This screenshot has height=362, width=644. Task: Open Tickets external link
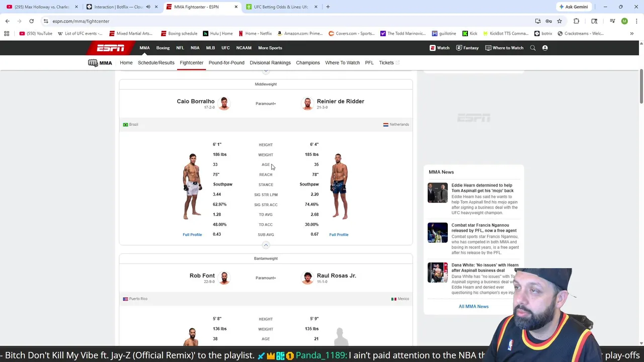389,63
